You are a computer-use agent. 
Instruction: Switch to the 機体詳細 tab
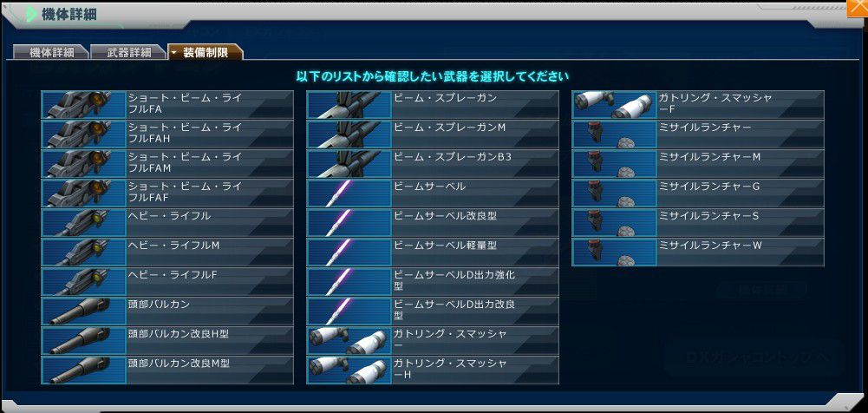(x=51, y=52)
